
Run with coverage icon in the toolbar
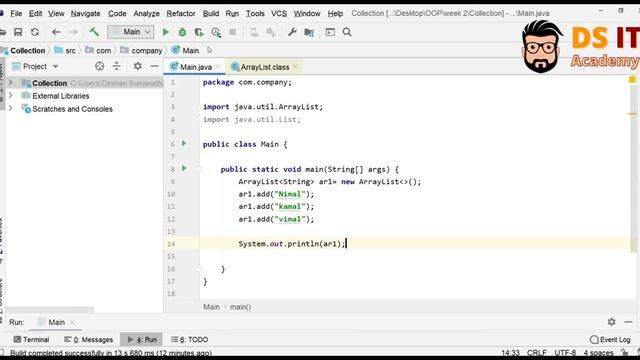point(199,32)
